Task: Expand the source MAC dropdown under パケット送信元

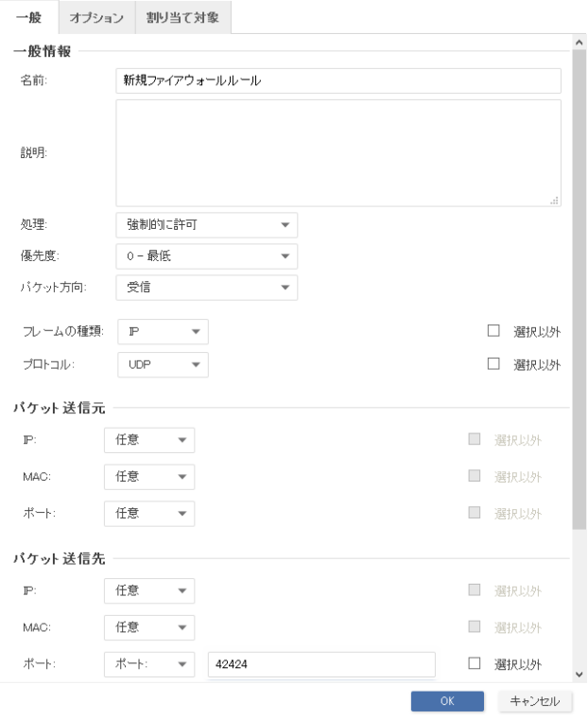Action: (x=148, y=477)
